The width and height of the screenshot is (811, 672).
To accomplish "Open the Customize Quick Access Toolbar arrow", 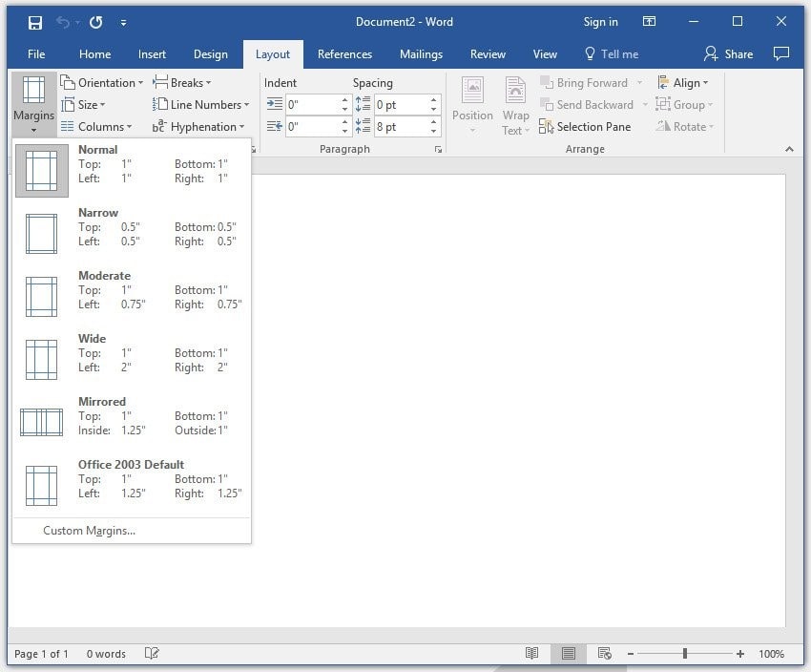I will [124, 22].
